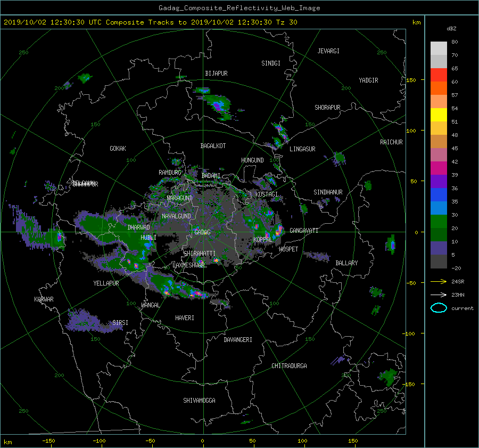Click the cyan 'current' ellipse legend icon
The height and width of the screenshot is (448, 479).
[x=439, y=308]
